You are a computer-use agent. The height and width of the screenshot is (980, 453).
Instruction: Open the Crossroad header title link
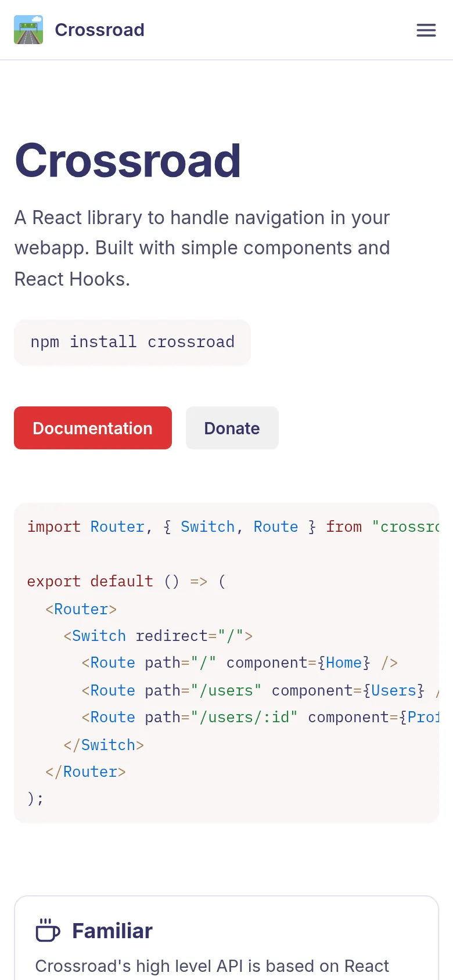pyautogui.click(x=99, y=30)
